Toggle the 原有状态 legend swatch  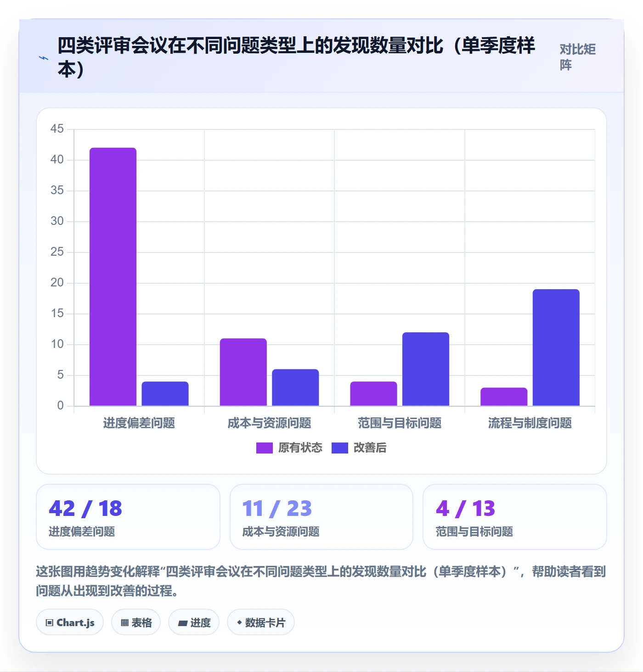pyautogui.click(x=265, y=448)
